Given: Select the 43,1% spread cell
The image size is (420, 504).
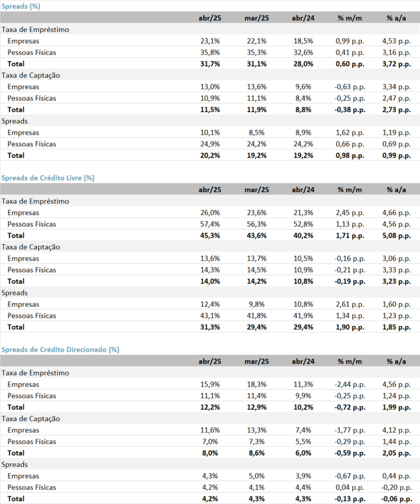Looking at the screenshot, I should (x=210, y=315).
